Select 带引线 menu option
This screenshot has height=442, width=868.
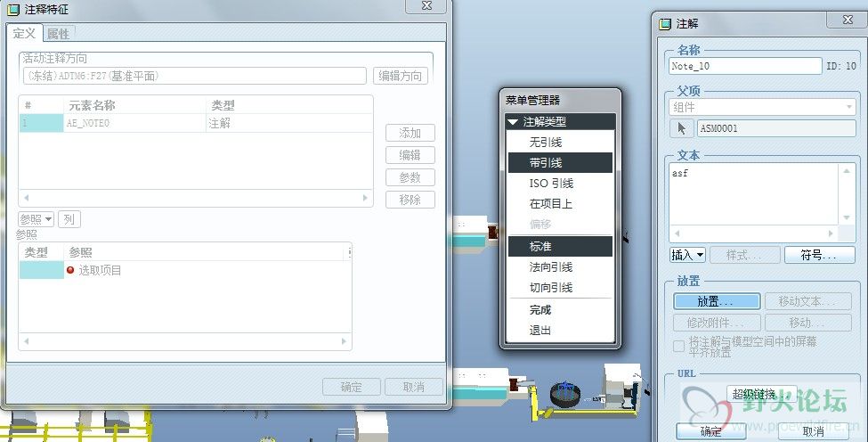(560, 163)
